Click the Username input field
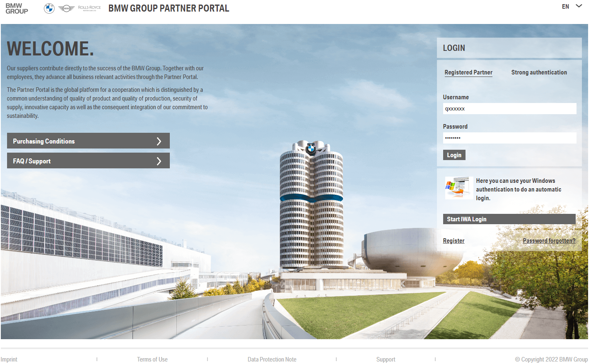This screenshot has width=591, height=364. [509, 109]
